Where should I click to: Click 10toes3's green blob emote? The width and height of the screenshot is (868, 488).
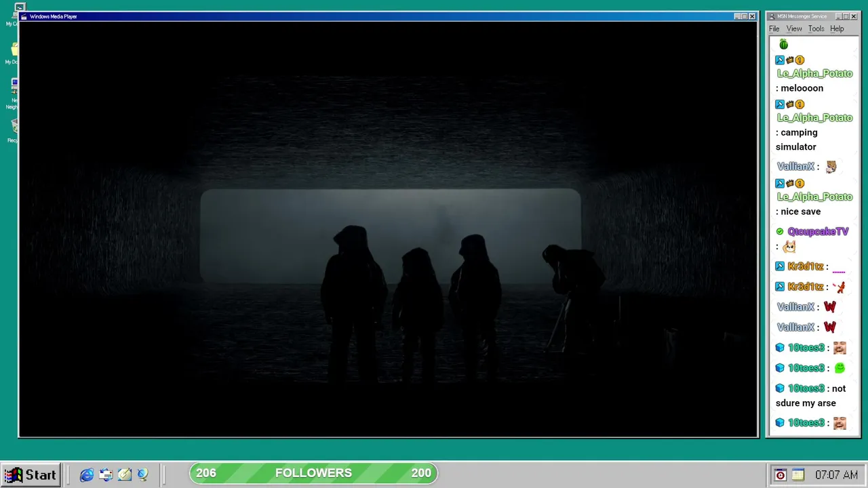[x=840, y=368]
